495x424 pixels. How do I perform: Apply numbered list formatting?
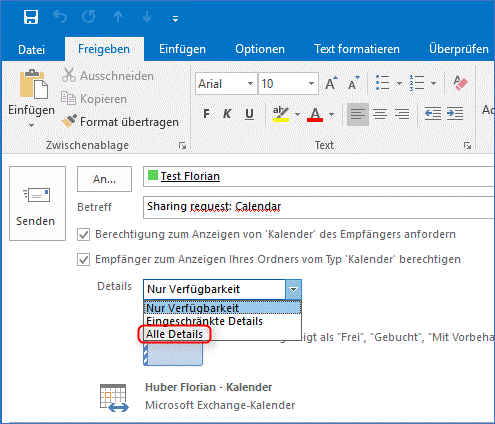(x=417, y=83)
